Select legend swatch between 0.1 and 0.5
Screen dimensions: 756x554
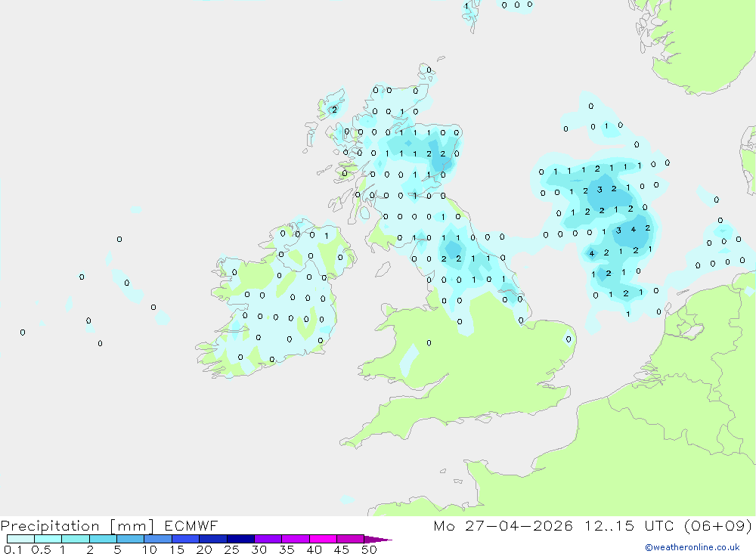point(20,539)
